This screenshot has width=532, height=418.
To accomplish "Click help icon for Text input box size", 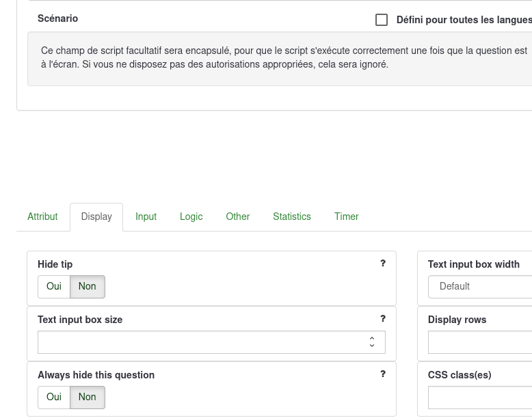I will (x=383, y=319).
